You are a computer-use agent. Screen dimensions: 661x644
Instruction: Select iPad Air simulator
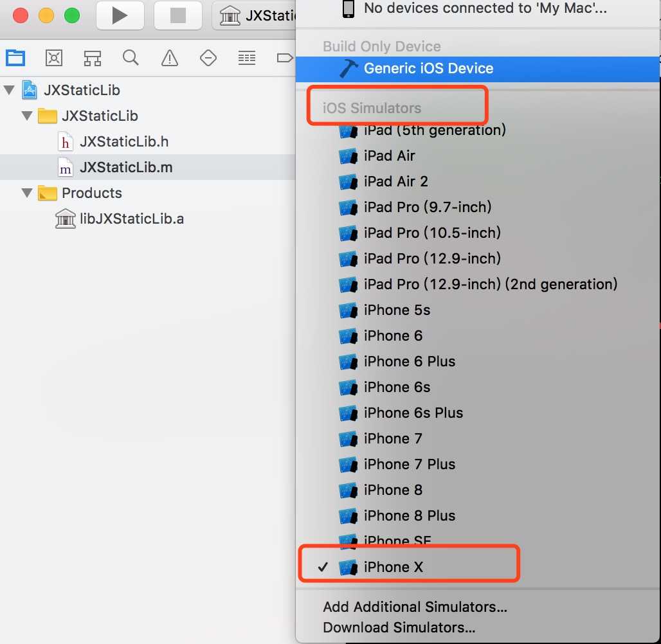(x=478, y=156)
